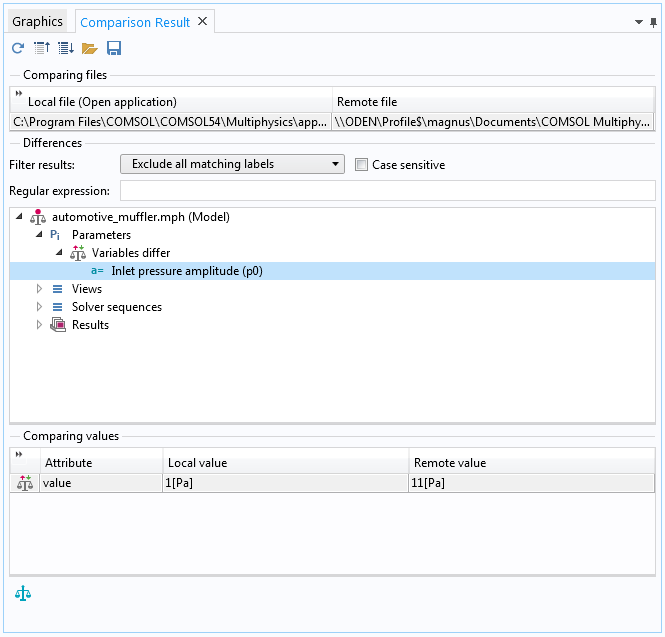Click the Remote value column header

point(532,463)
